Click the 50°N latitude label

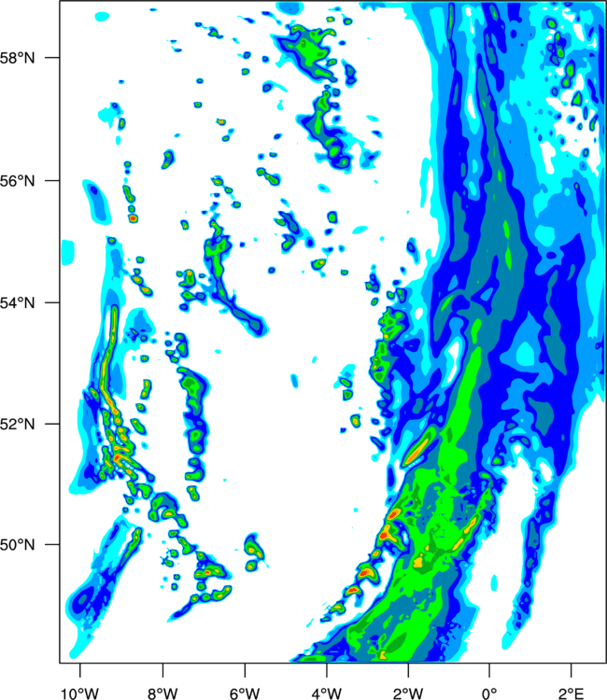pos(18,545)
